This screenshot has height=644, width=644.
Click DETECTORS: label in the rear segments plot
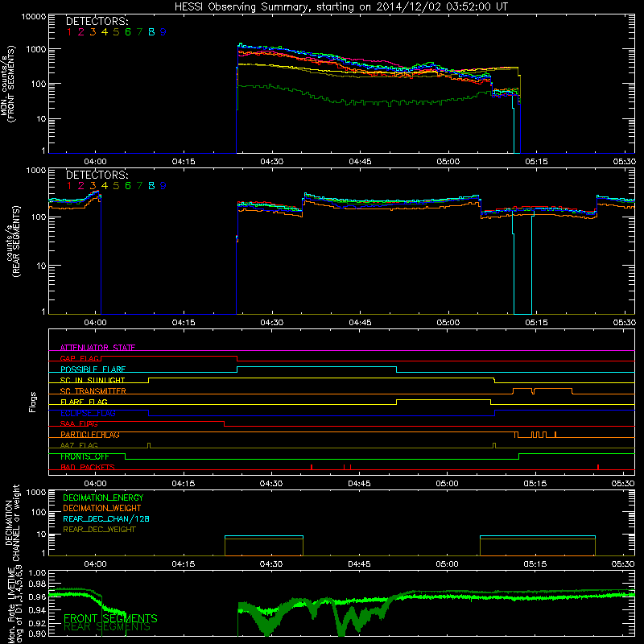pyautogui.click(x=97, y=175)
